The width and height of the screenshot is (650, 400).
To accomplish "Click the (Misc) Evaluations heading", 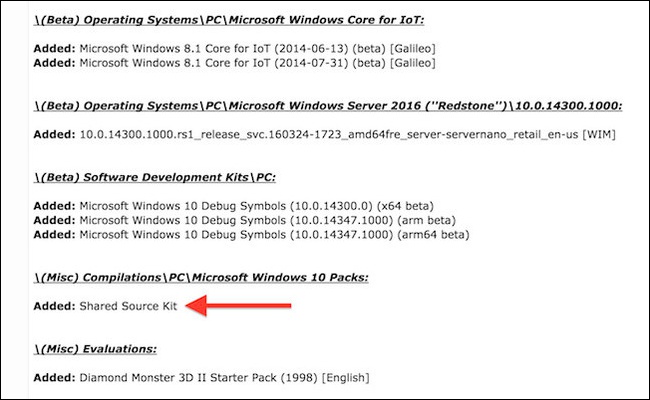I will click(95, 349).
